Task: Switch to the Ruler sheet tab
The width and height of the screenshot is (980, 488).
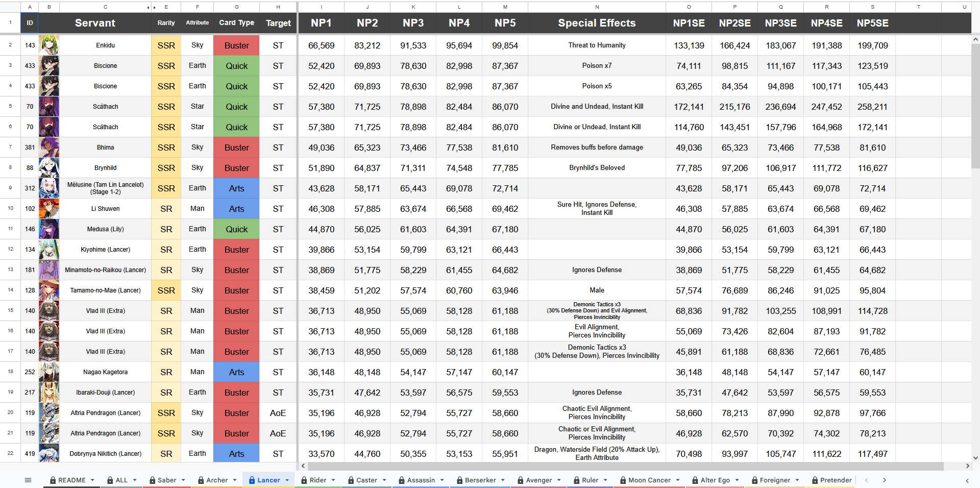Action: tap(590, 480)
